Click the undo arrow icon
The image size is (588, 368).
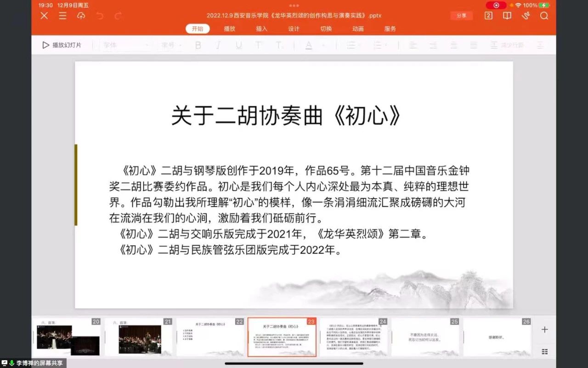(100, 16)
